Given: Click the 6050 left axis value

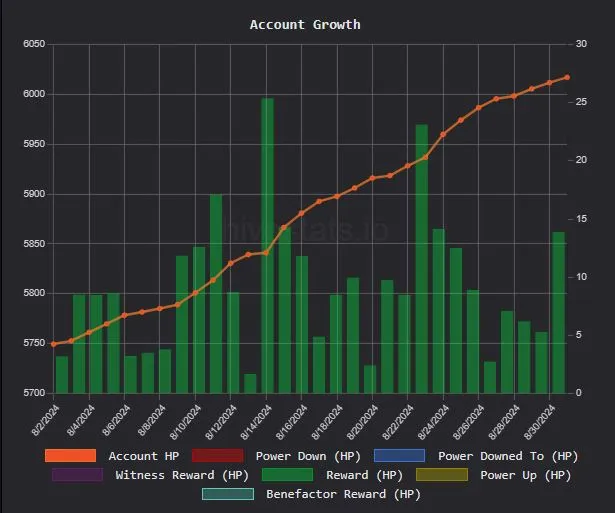Looking at the screenshot, I should (34, 44).
